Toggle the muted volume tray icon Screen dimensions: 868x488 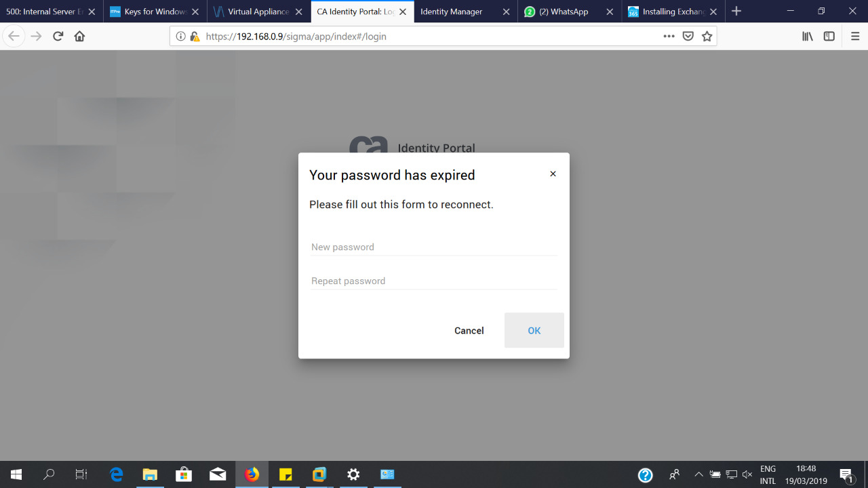[747, 474]
